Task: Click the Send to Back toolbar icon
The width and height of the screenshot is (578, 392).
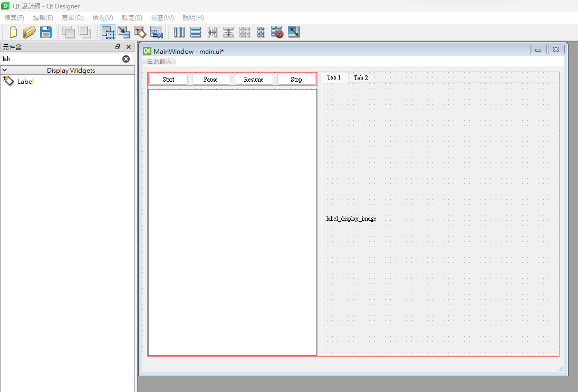Action: click(x=68, y=32)
